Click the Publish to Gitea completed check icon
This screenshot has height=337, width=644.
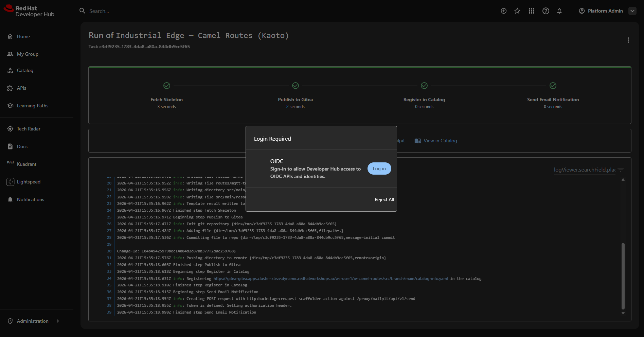296,86
